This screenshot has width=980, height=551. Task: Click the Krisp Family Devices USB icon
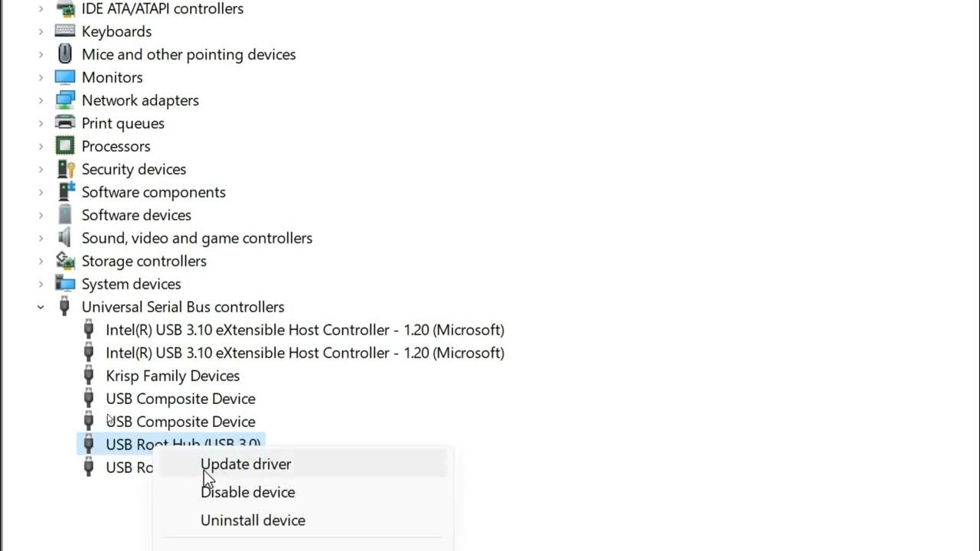click(x=89, y=376)
